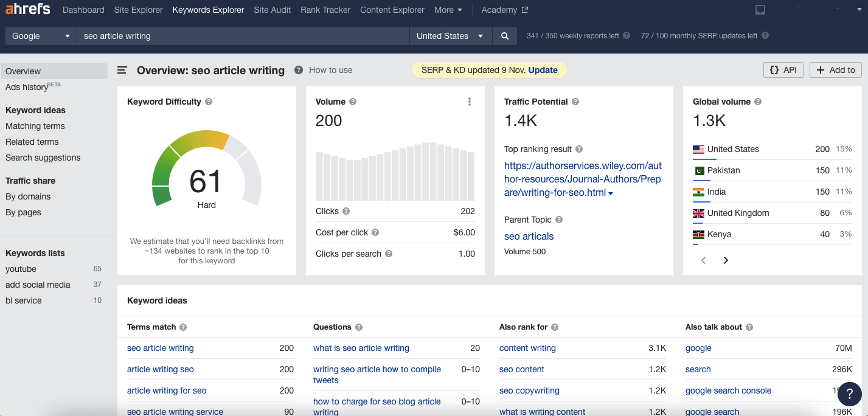The width and height of the screenshot is (868, 416).
Task: Click the next-page arrow under Global volume countries
Action: pos(726,260)
